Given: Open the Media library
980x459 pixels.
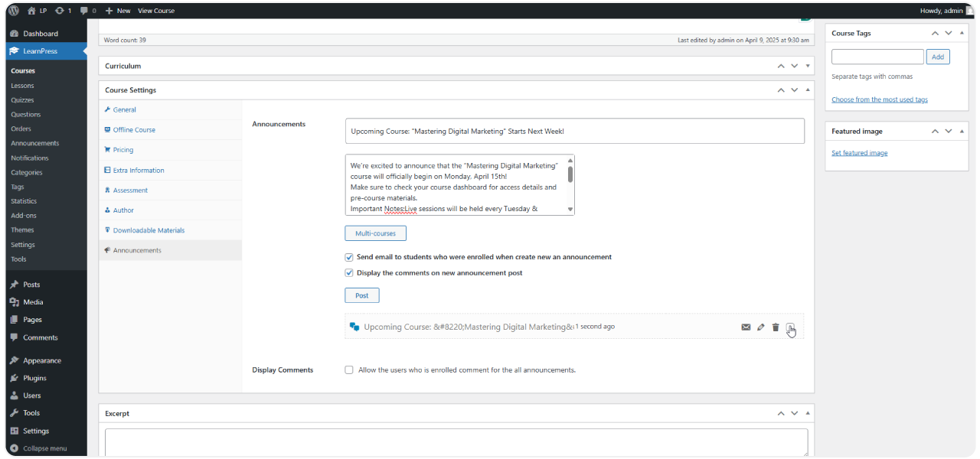Looking at the screenshot, I should point(32,301).
